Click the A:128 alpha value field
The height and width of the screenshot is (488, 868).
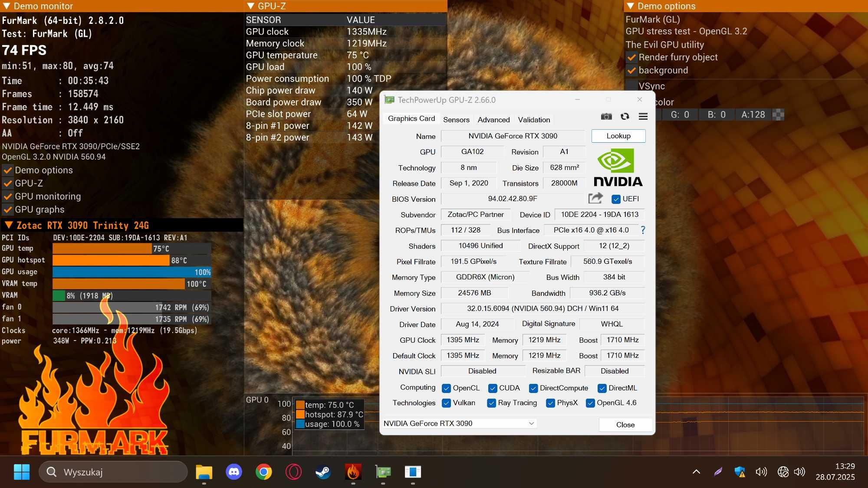pos(753,115)
